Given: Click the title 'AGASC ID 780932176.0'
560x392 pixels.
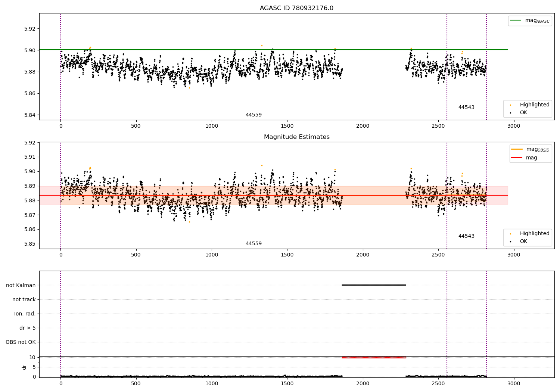Looking at the screenshot, I should coord(296,8).
